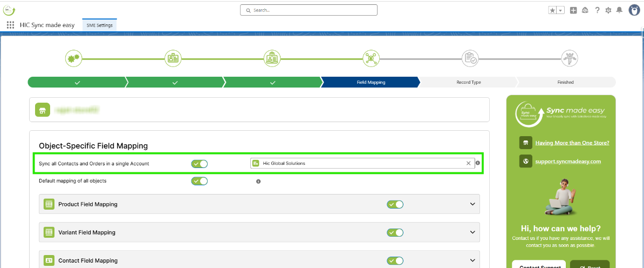Open support.syncmadeeasy.com link
This screenshot has width=644, height=268.
pos(568,161)
